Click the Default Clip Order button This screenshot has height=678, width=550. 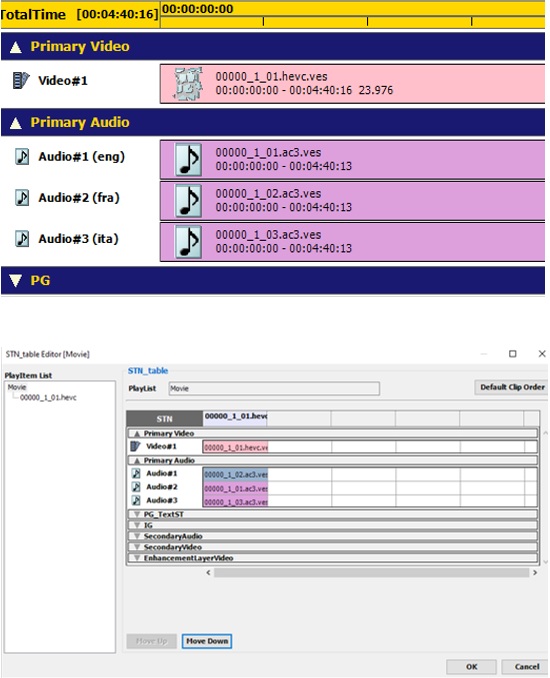point(512,387)
